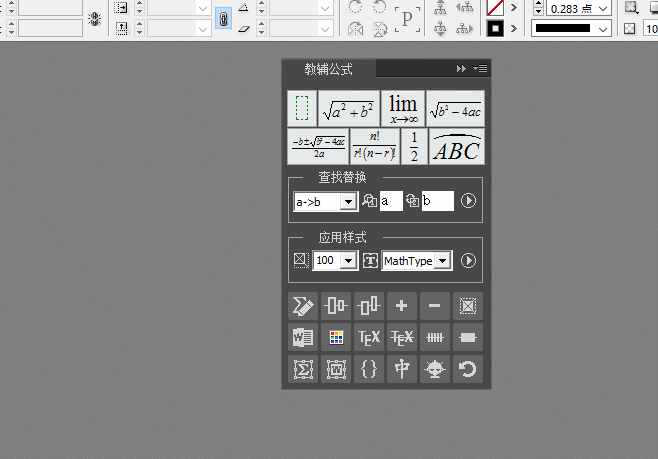The width and height of the screenshot is (658, 459).
Task: Click the circular undo arrow icon
Action: (467, 369)
